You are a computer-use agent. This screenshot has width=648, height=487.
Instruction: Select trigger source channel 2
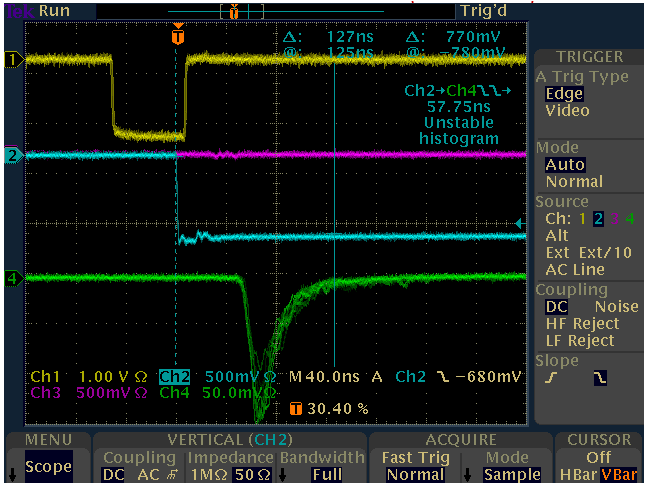[x=598, y=219]
